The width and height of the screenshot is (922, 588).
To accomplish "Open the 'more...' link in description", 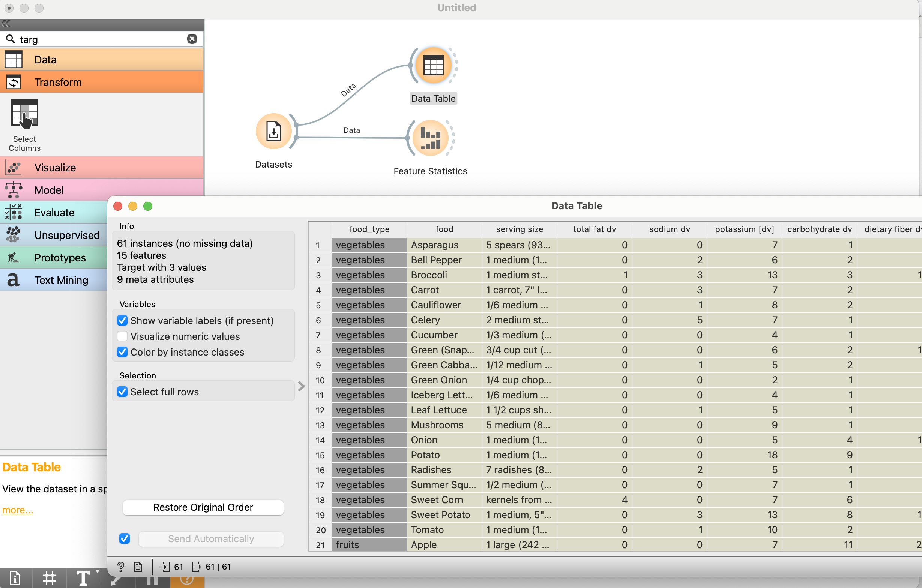I will [x=18, y=510].
